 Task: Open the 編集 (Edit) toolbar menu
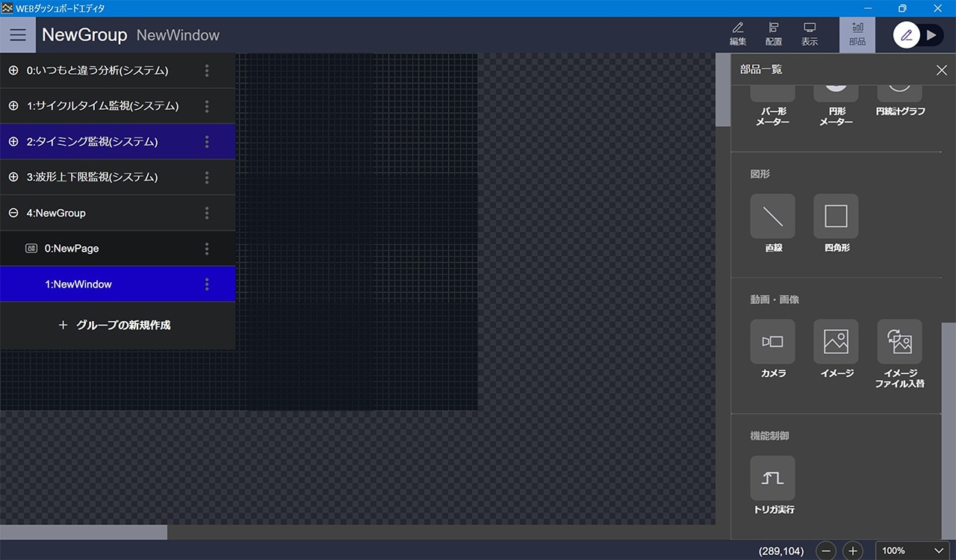[738, 34]
